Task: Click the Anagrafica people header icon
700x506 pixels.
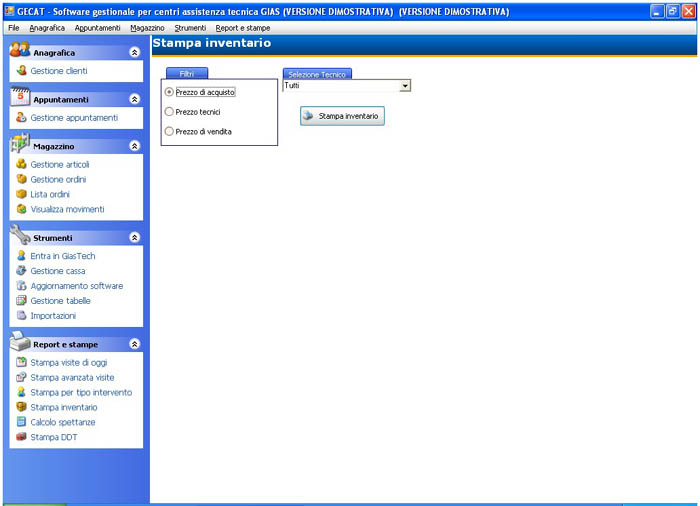Action: [x=20, y=50]
